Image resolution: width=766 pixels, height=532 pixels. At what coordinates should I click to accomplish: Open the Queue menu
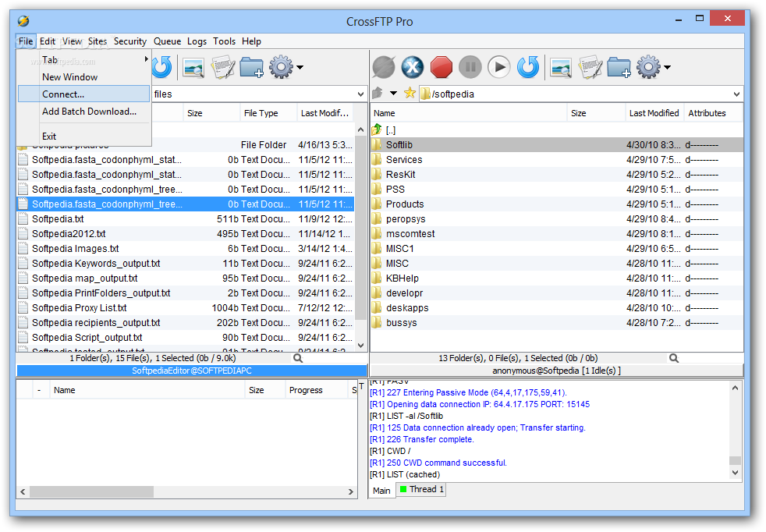pos(167,41)
